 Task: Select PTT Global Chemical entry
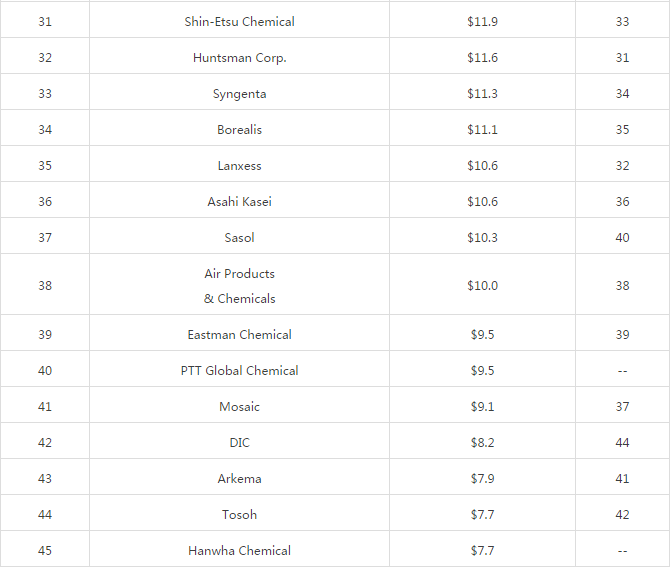point(239,371)
